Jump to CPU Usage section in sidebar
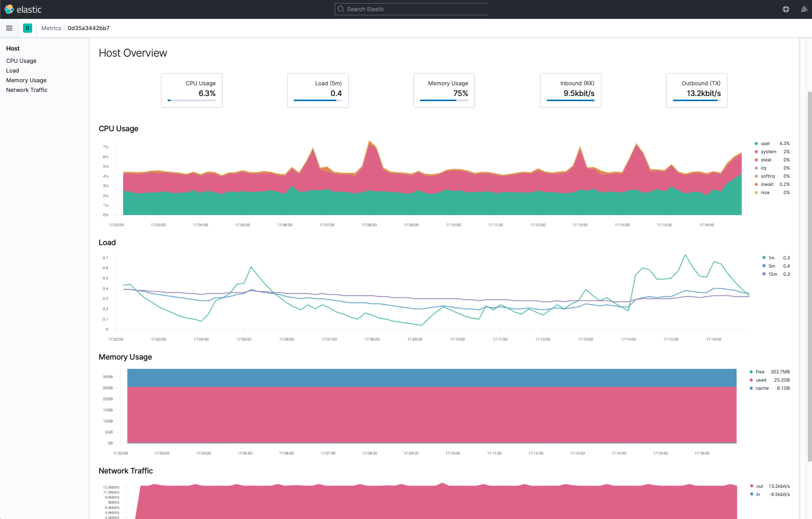This screenshot has width=812, height=519. 21,61
